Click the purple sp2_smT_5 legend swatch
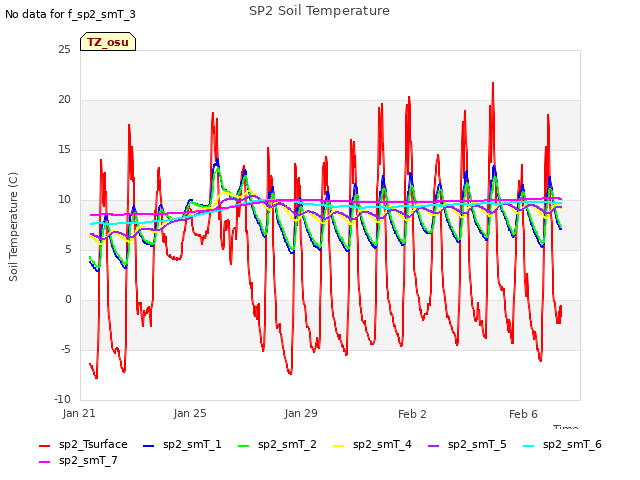Viewport: 640px width, 480px height. [x=433, y=446]
